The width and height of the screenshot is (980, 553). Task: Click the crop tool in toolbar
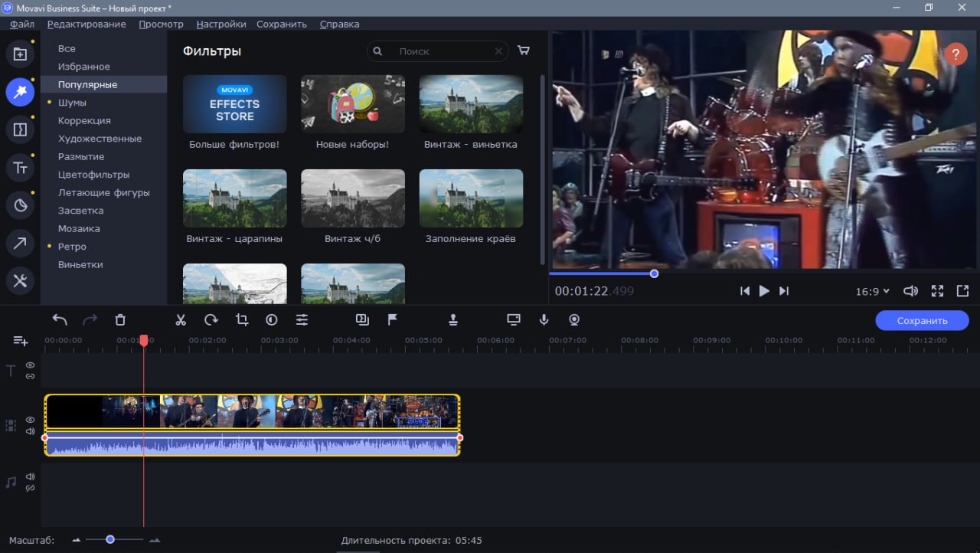[242, 320]
